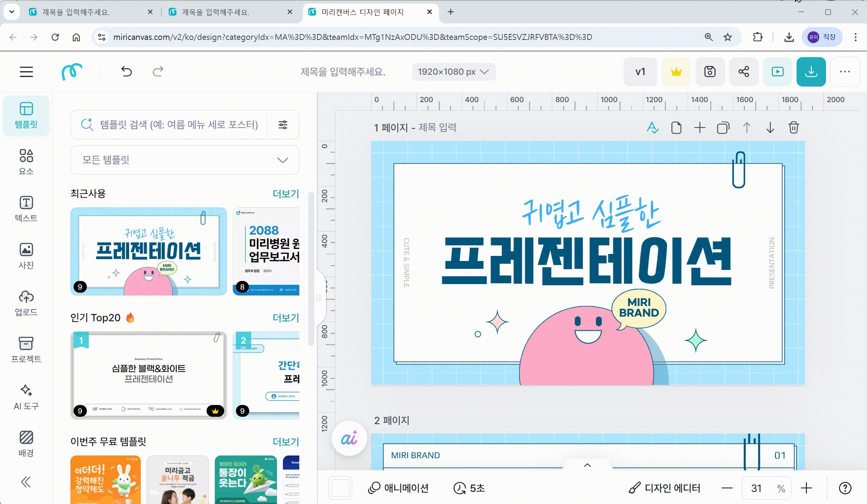Click 더보기 next to 인기 Top20
The image size is (867, 504).
pos(286,318)
